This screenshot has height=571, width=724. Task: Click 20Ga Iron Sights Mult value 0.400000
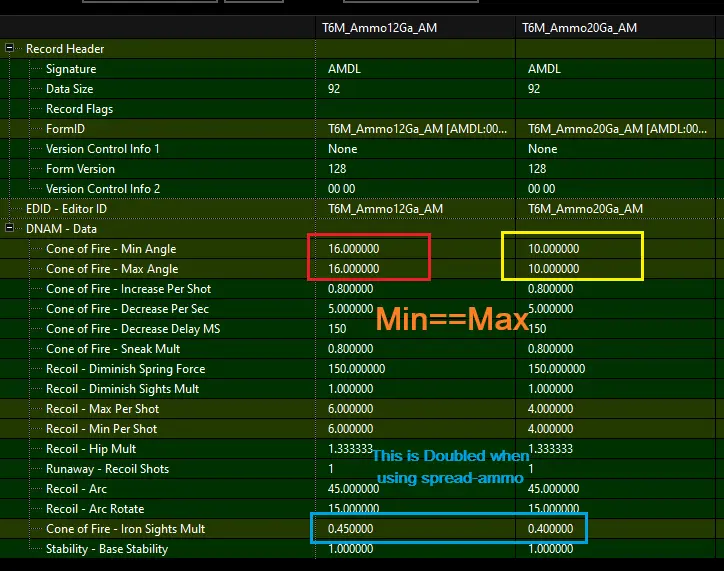click(x=550, y=529)
